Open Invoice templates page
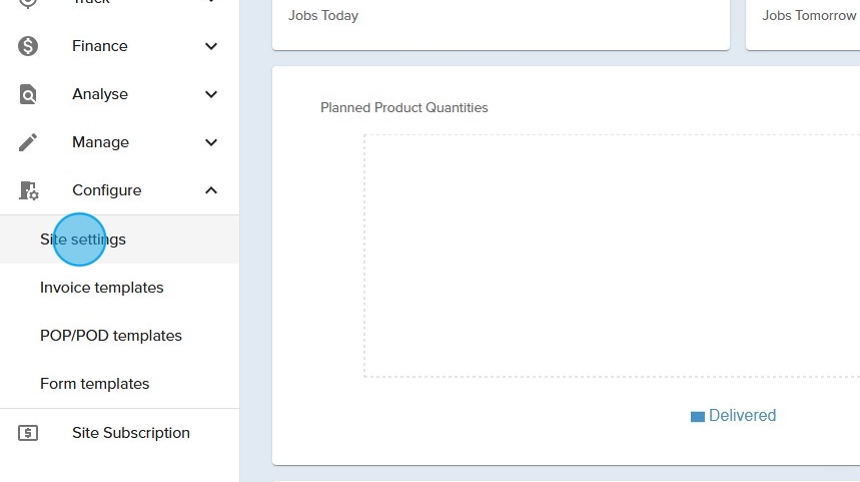 (102, 288)
